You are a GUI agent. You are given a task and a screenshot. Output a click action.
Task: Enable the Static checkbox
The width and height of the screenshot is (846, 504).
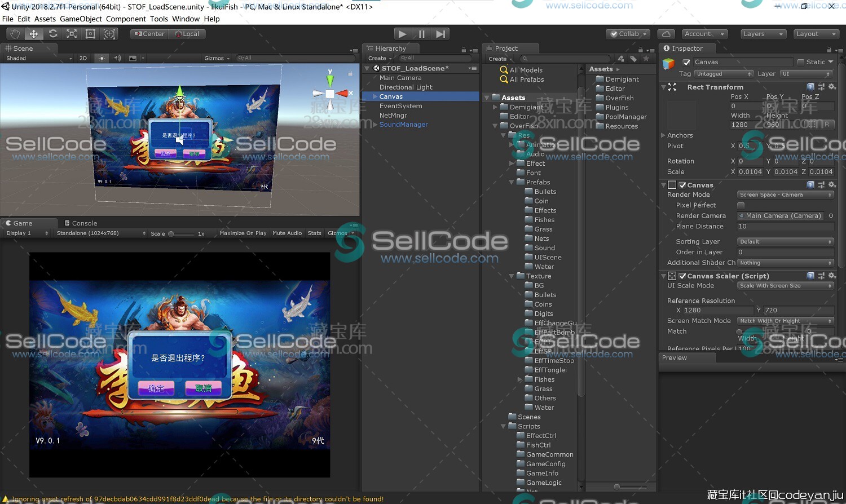pyautogui.click(x=800, y=62)
